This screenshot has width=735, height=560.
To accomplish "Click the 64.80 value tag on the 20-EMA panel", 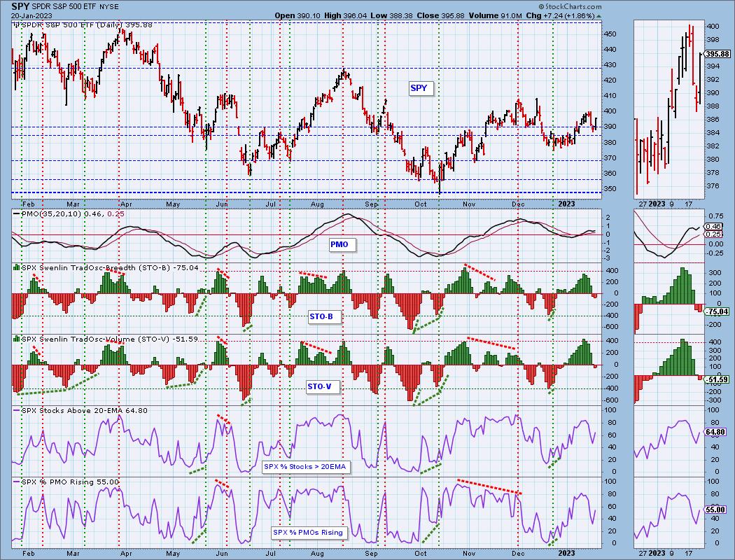I will [x=716, y=432].
